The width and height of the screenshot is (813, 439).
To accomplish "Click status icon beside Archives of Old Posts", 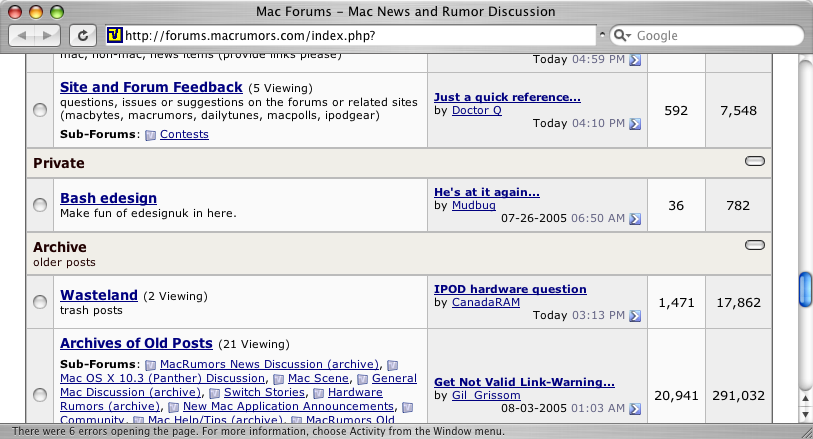I will click(x=40, y=395).
